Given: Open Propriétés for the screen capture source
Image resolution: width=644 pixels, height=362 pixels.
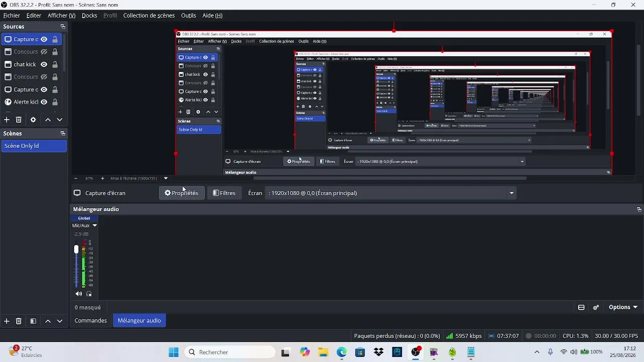Looking at the screenshot, I should click(182, 193).
